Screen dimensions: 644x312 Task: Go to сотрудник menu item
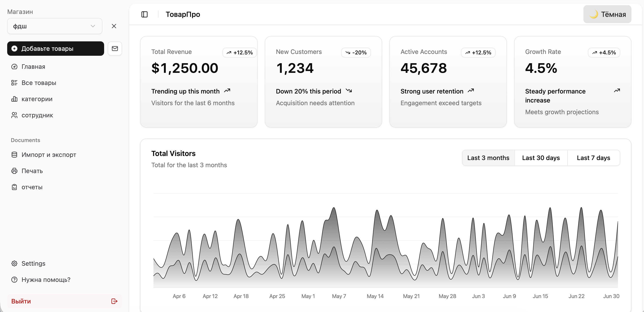coord(37,115)
